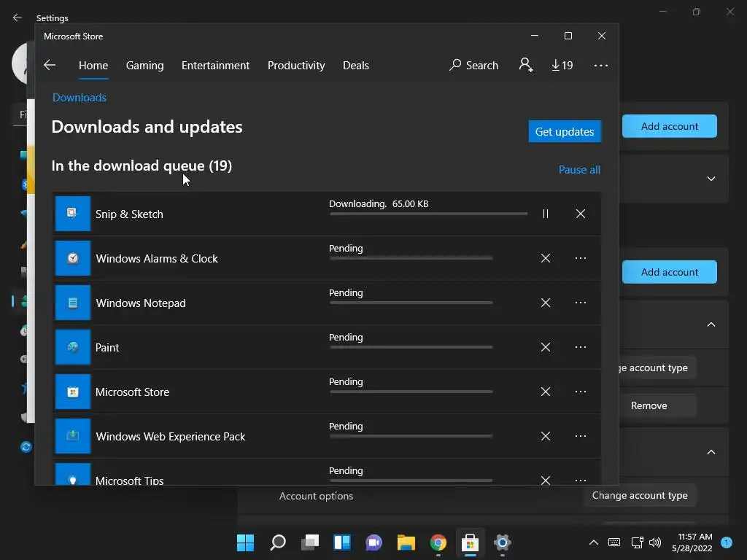Open Teams Chat from the taskbar
The height and width of the screenshot is (560, 747).
click(x=374, y=542)
